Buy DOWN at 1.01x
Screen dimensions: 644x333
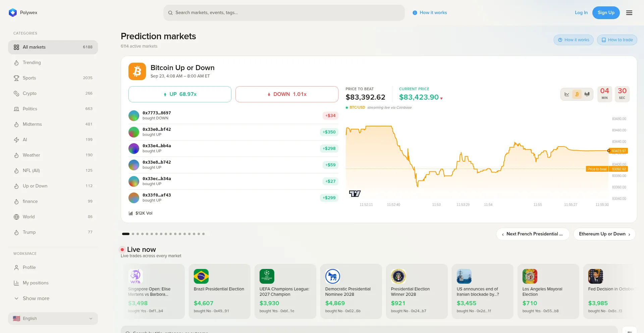(x=287, y=94)
